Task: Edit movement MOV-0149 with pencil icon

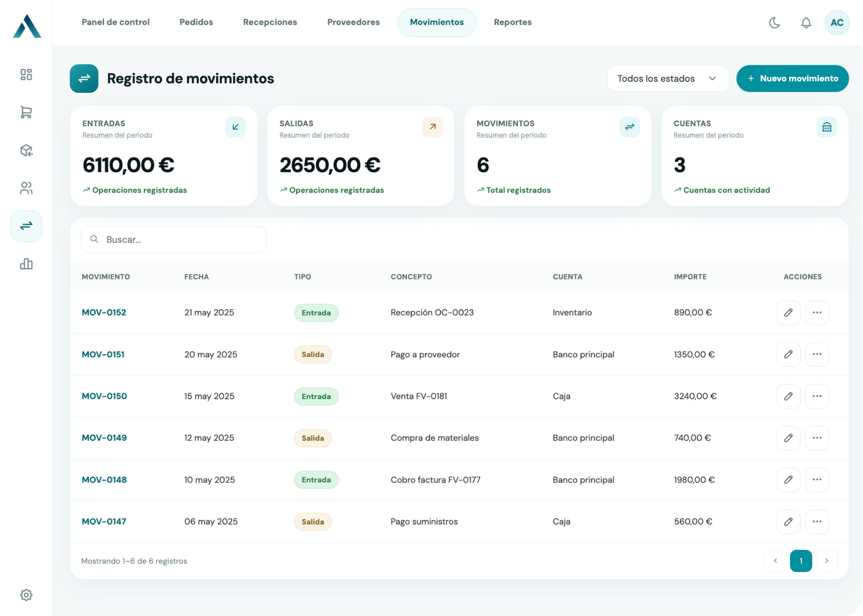Action: 788,438
